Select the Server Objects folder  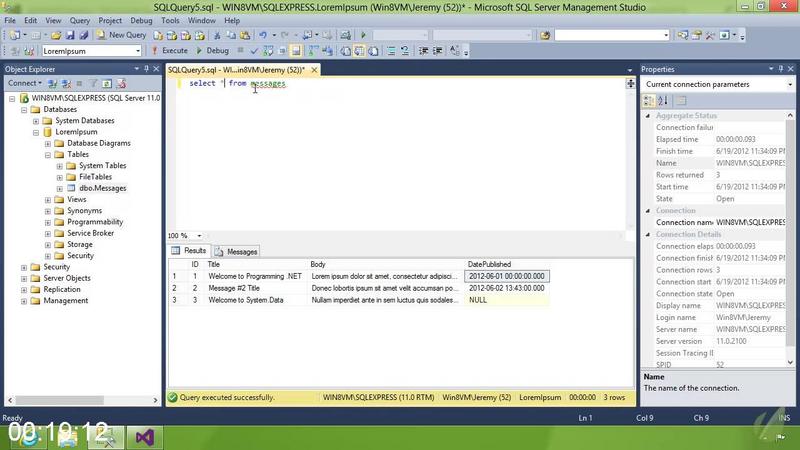coord(66,278)
